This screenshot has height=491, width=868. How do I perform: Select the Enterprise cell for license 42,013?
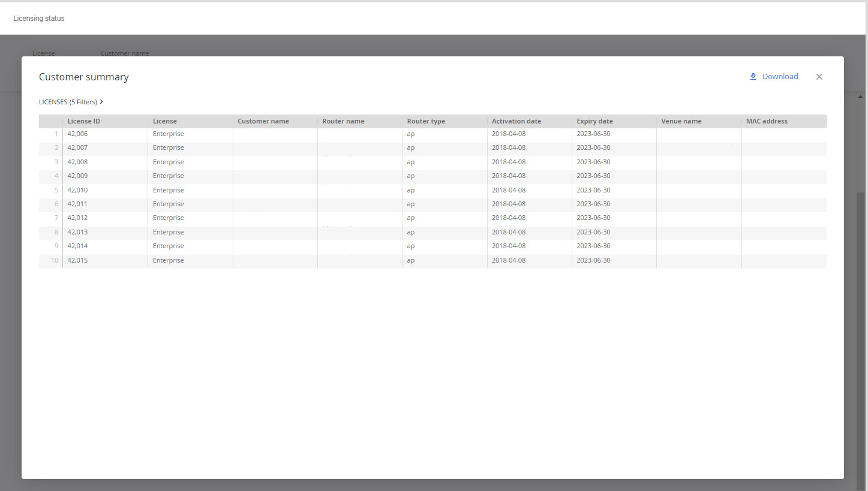click(168, 232)
